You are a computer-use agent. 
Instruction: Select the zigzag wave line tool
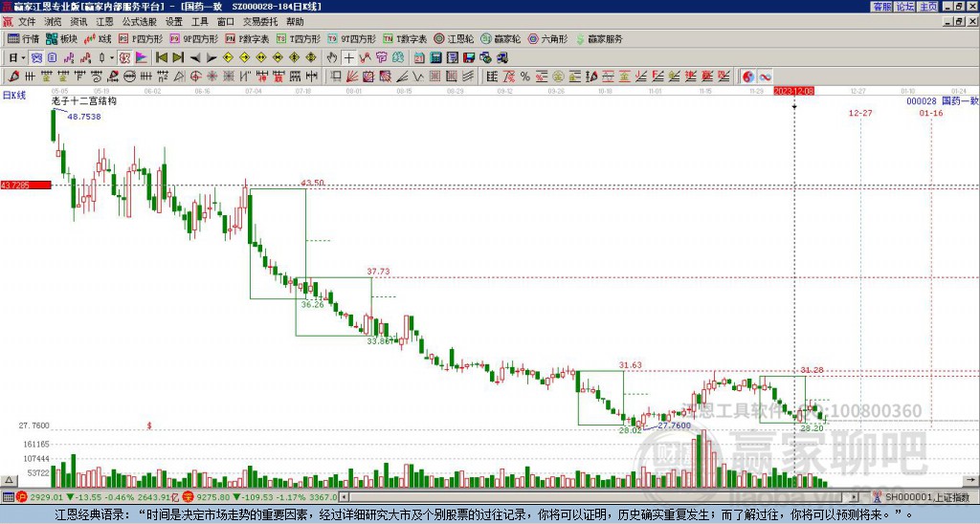coord(418,76)
